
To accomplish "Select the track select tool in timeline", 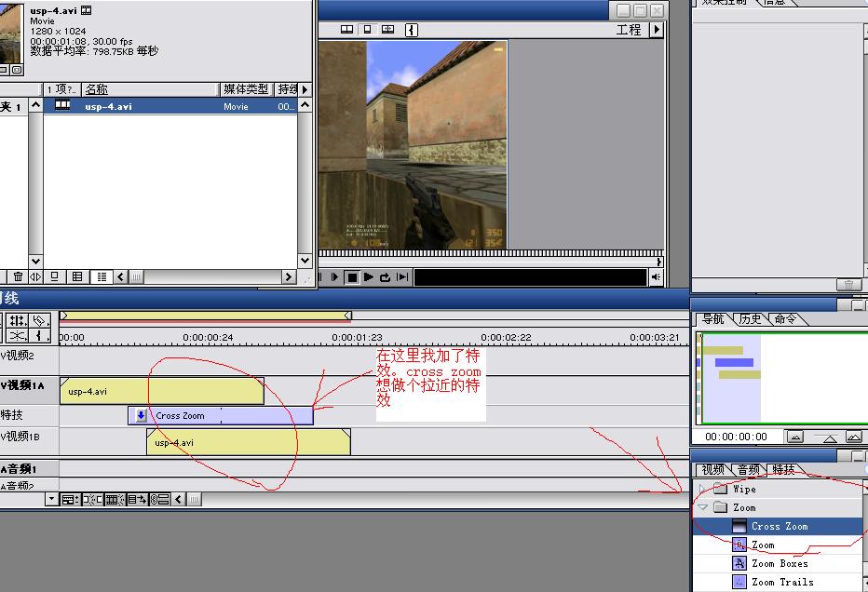I will [18, 320].
